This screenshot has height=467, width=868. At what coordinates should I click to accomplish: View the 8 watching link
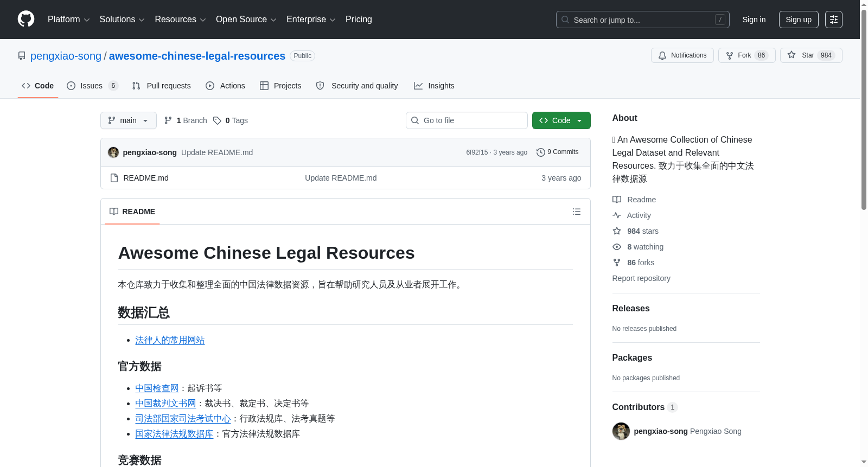pos(638,247)
